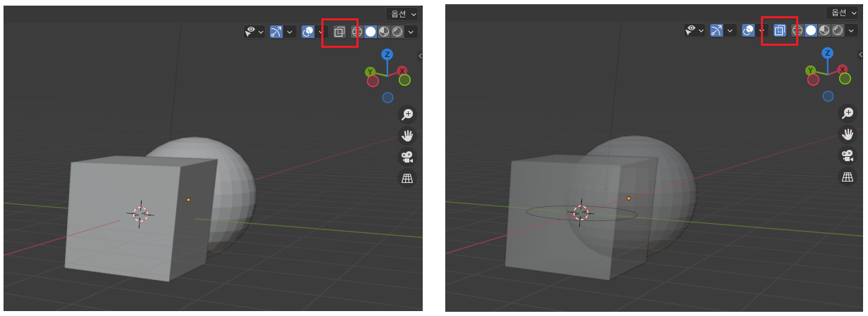Expand visibility arrow beside eye icon, see-through-cube viewport
This screenshot has height=316, width=868.
[x=702, y=30]
